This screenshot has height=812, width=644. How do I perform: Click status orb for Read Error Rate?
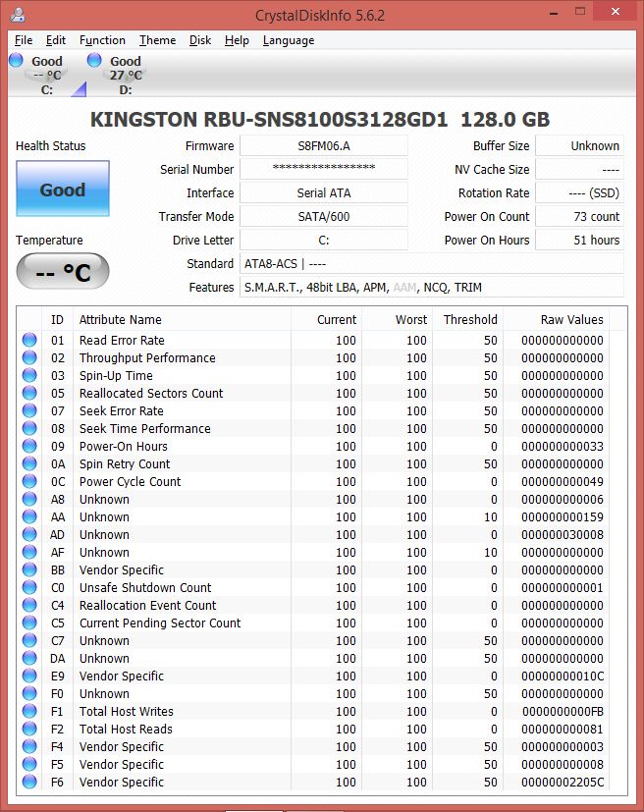tap(29, 340)
